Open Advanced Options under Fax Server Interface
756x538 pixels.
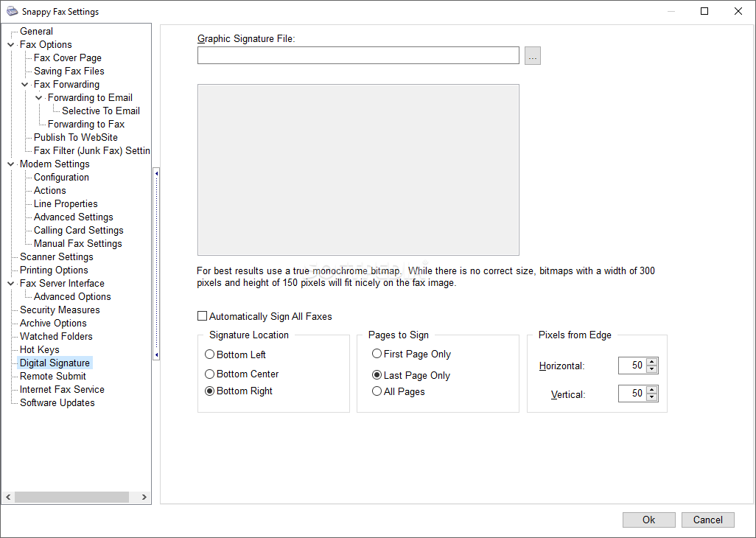pos(72,296)
